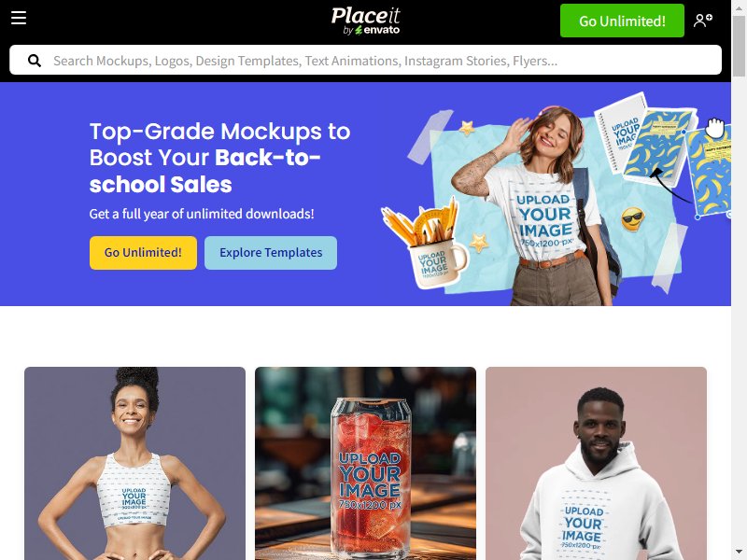Click the scrollbar down arrow
Image resolution: width=747 pixels, height=560 pixels.
[739, 554]
